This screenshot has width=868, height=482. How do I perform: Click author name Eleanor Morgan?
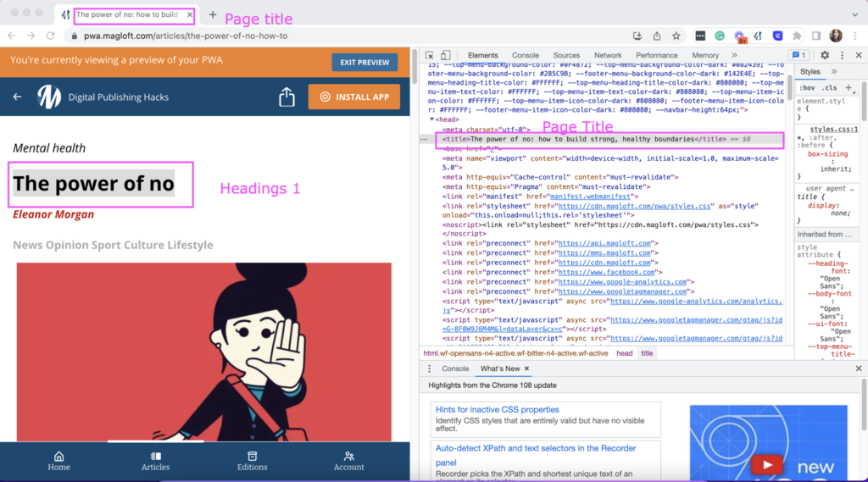tap(53, 214)
